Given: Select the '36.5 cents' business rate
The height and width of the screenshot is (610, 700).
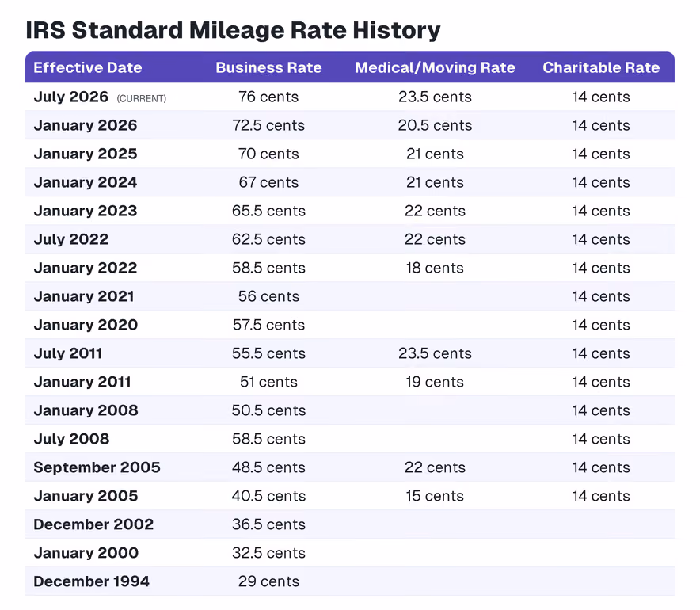Looking at the screenshot, I should click(268, 524).
